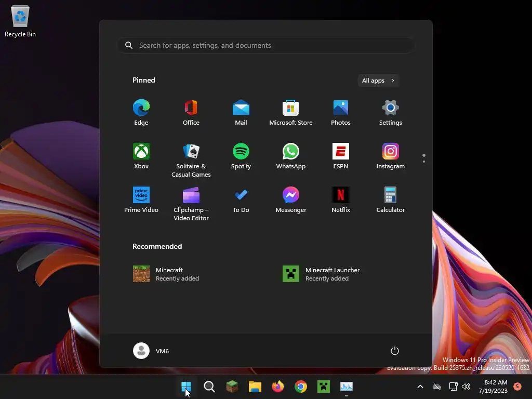Launch Chrome from the taskbar
The width and height of the screenshot is (532, 399).
point(301,387)
